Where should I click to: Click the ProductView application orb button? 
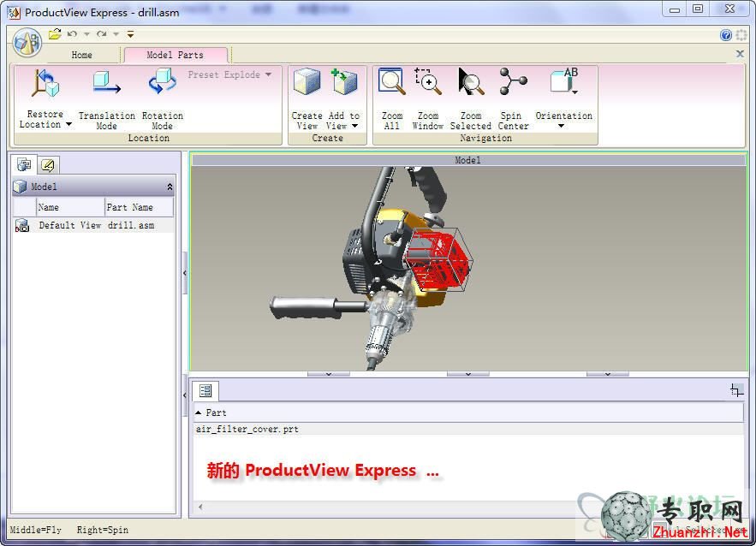click(x=27, y=43)
